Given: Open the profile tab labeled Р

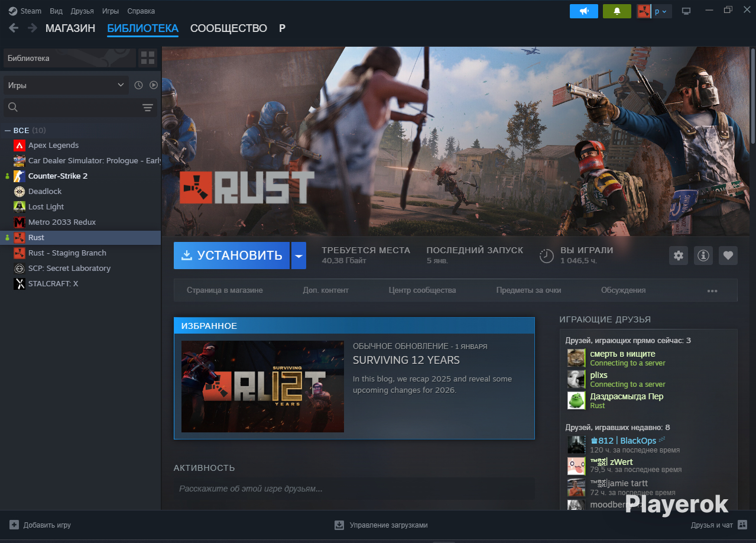Looking at the screenshot, I should (x=282, y=28).
